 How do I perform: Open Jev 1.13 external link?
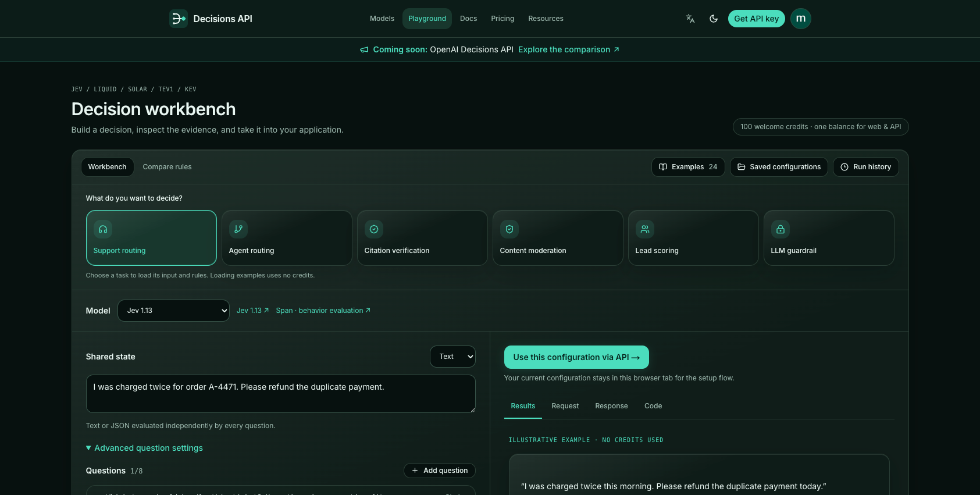point(252,311)
